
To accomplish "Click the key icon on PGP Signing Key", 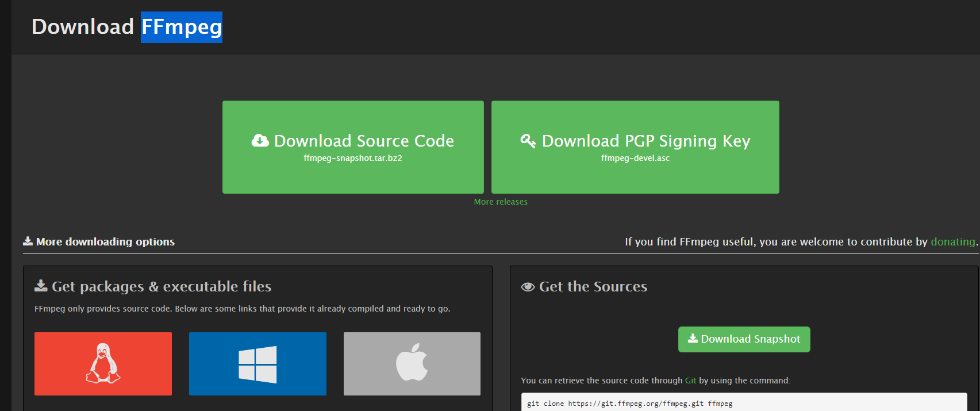I will click(x=528, y=141).
